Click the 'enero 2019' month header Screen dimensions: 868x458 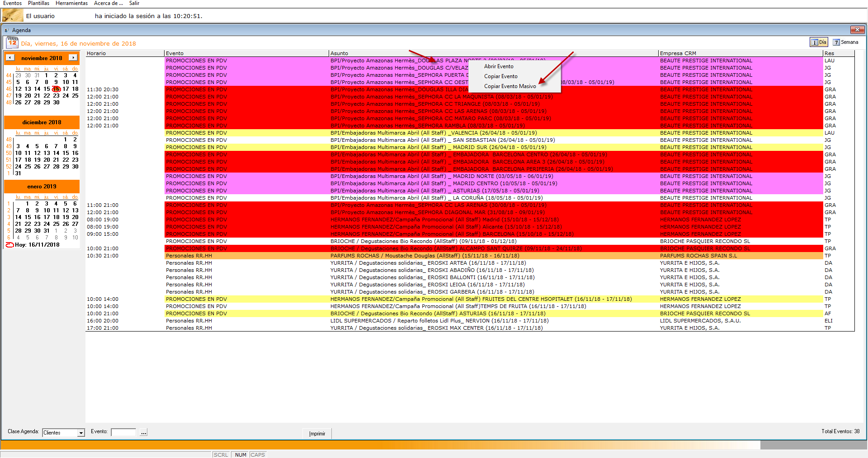point(42,187)
